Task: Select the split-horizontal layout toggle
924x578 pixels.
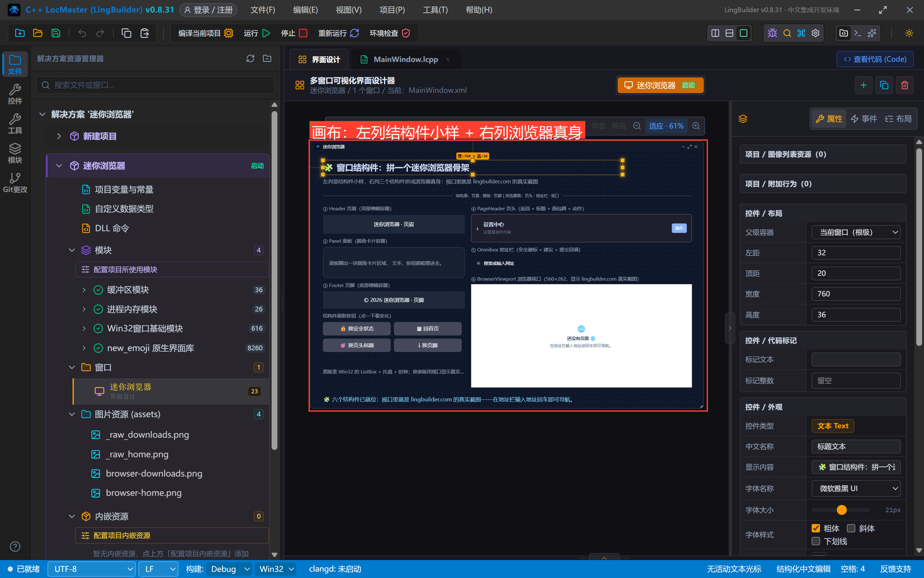Action: click(729, 33)
